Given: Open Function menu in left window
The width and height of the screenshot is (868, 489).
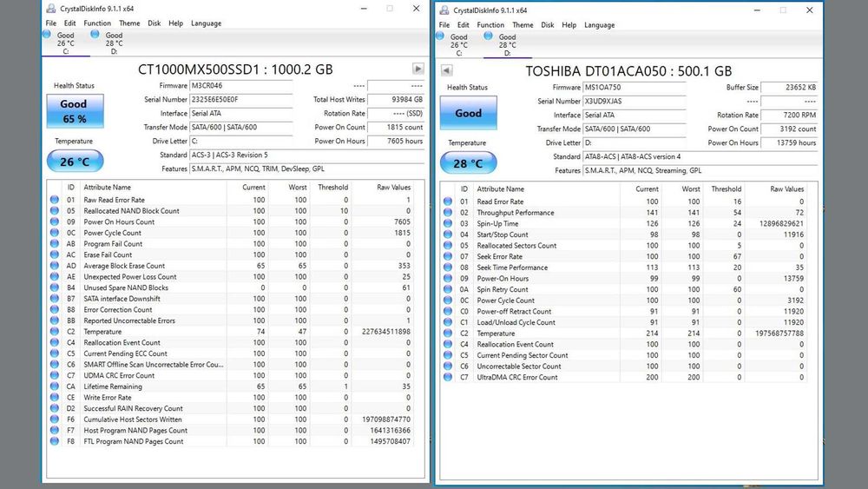Looking at the screenshot, I should click(x=97, y=23).
